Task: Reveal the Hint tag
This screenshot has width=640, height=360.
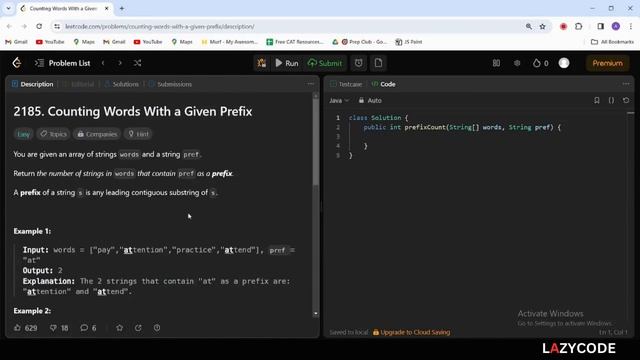Action: click(x=138, y=134)
